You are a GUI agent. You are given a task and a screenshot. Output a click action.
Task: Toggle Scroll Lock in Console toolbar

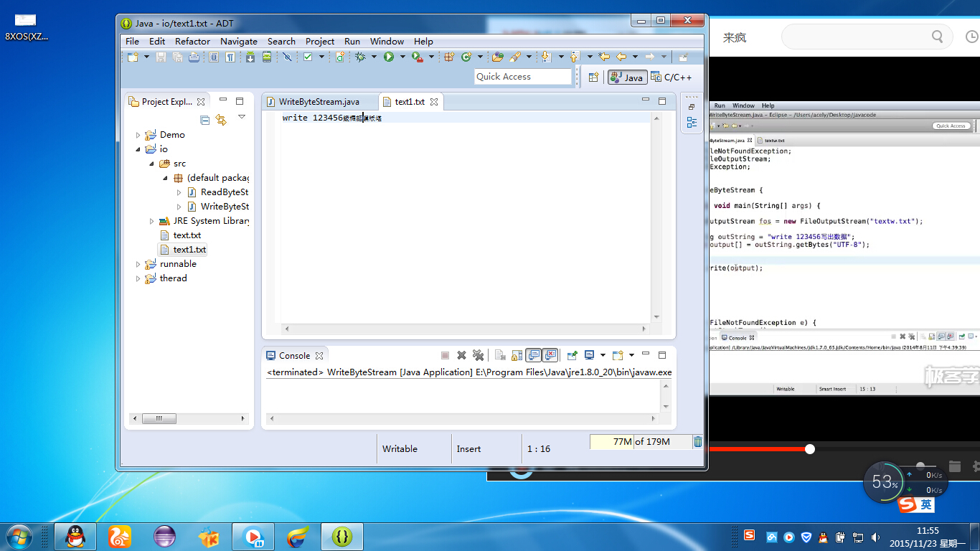[517, 355]
